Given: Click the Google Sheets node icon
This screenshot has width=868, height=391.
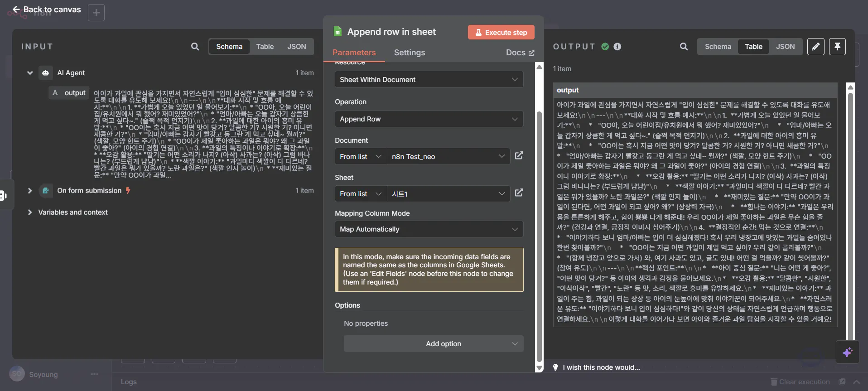Looking at the screenshot, I should (338, 31).
